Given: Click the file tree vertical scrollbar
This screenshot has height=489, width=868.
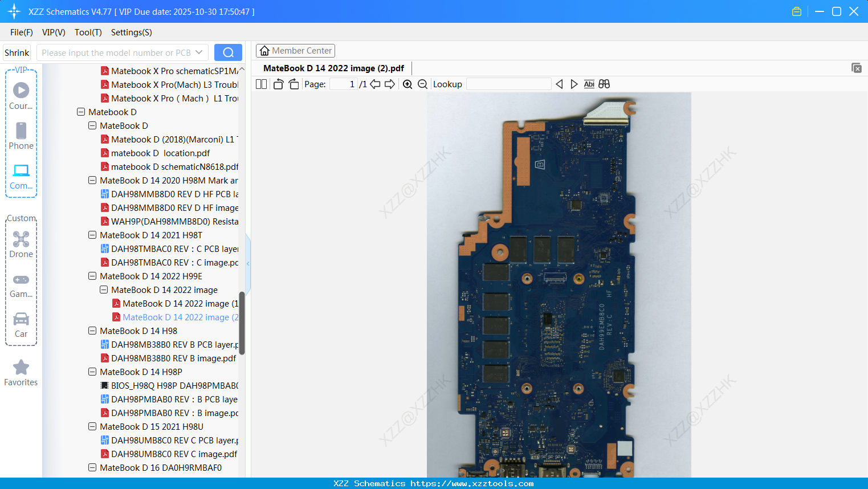Looking at the screenshot, I should click(x=242, y=323).
